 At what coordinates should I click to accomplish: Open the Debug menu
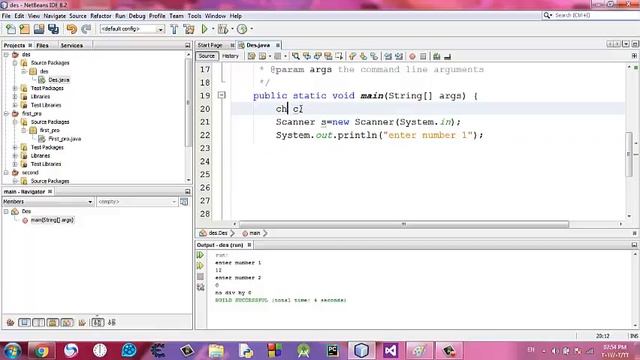tap(137, 16)
